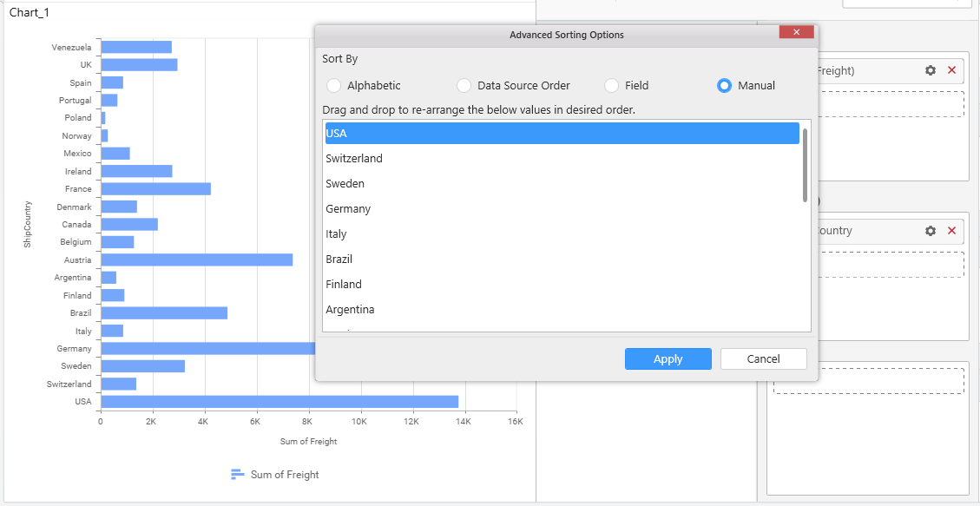This screenshot has height=506, width=980.
Task: Select USA in the sorting list
Action: tap(562, 134)
